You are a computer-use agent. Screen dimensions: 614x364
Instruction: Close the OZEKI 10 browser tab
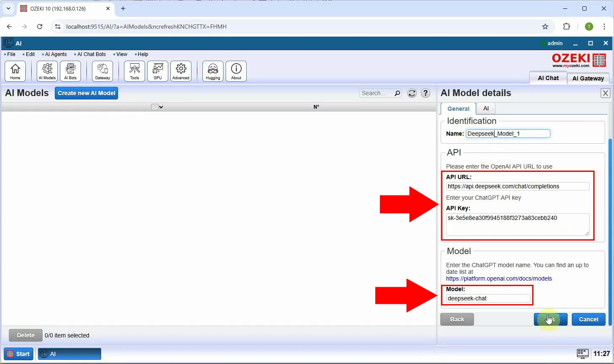108,8
